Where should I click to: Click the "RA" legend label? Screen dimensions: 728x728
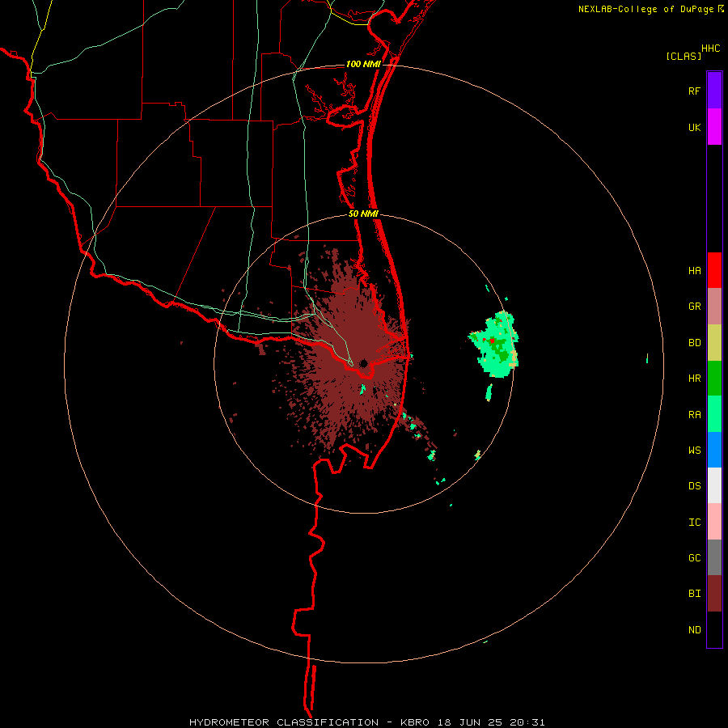pyautogui.click(x=694, y=415)
